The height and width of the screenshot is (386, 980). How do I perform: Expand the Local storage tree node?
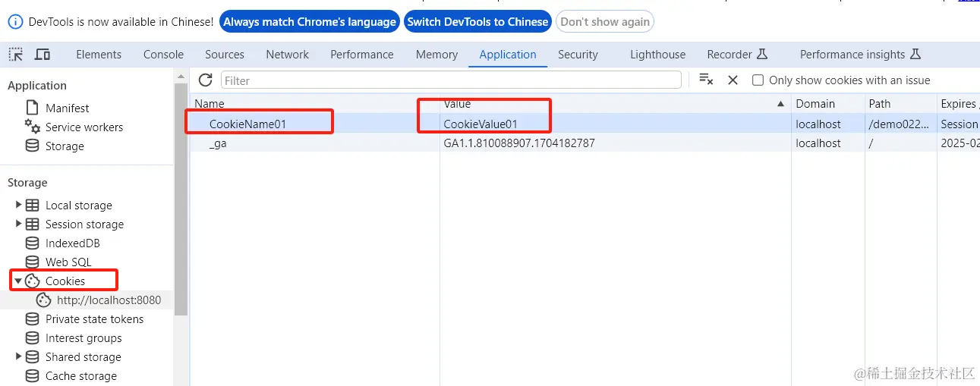tap(19, 205)
